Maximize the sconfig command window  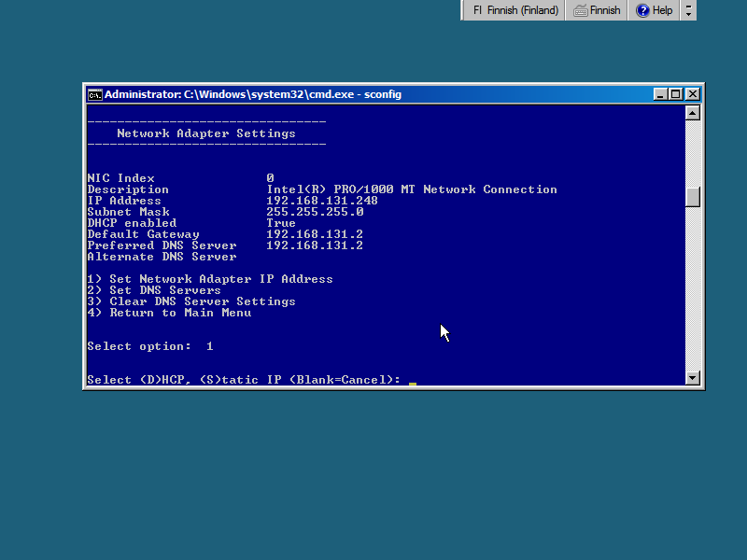[676, 94]
